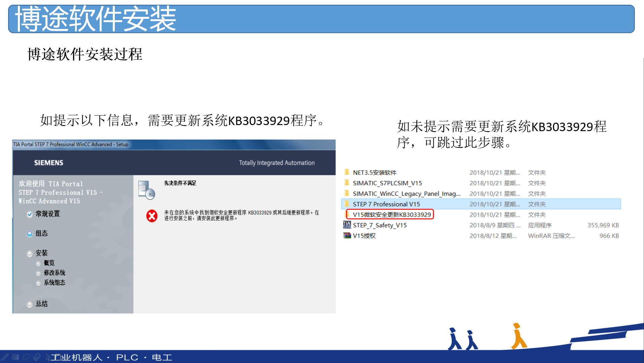This screenshot has height=363, width=644.
Task: Click the TIA icon beside STEP_7_Safety_V15
Action: 347,225
